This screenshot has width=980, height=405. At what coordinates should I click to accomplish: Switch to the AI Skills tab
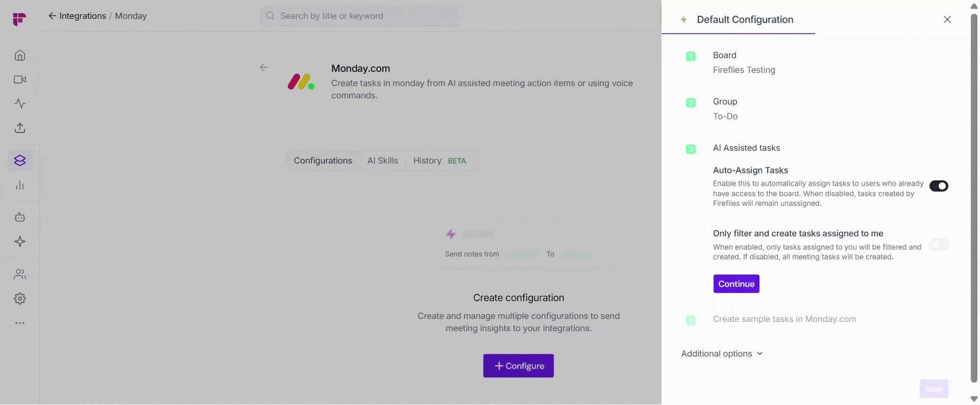click(x=382, y=161)
